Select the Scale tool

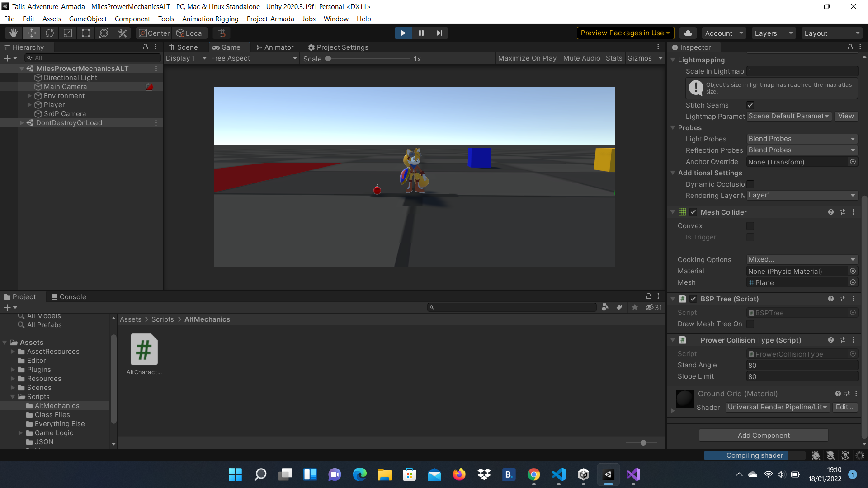[x=68, y=33]
